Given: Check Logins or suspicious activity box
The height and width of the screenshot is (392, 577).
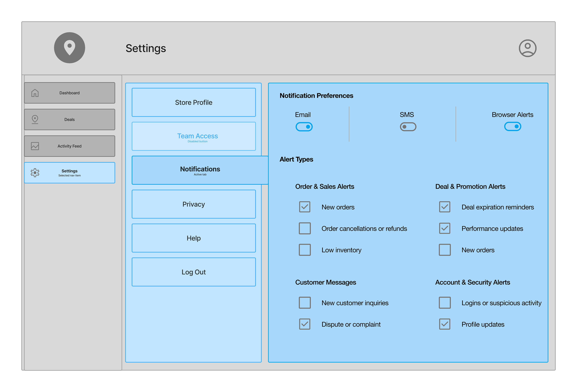Looking at the screenshot, I should tap(444, 303).
